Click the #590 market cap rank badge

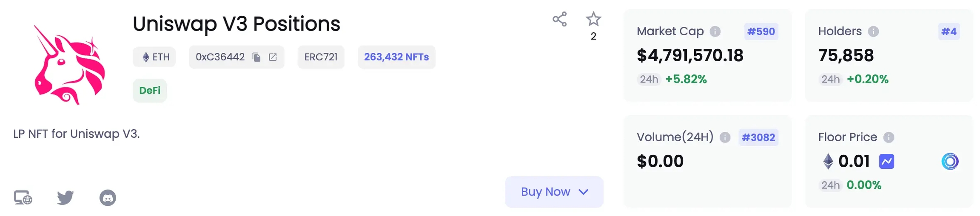coord(761,31)
